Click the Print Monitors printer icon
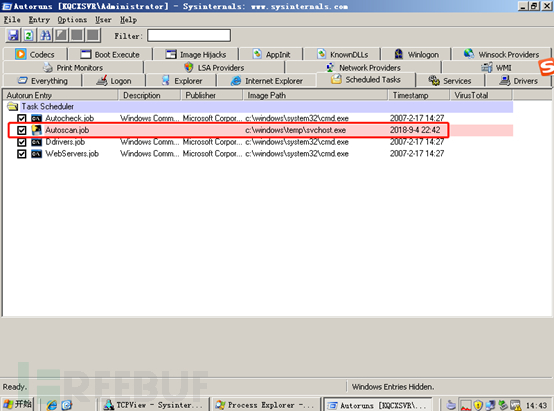554x411 pixels. [48, 67]
